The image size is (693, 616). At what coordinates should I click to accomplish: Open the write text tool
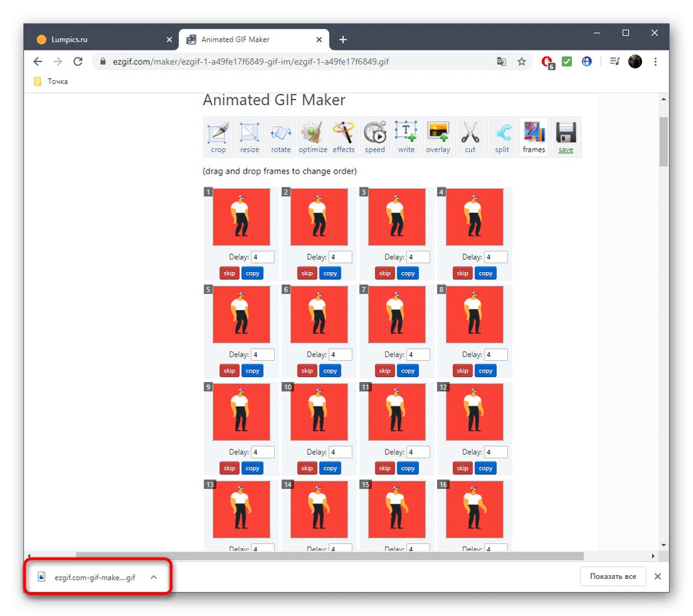(406, 137)
